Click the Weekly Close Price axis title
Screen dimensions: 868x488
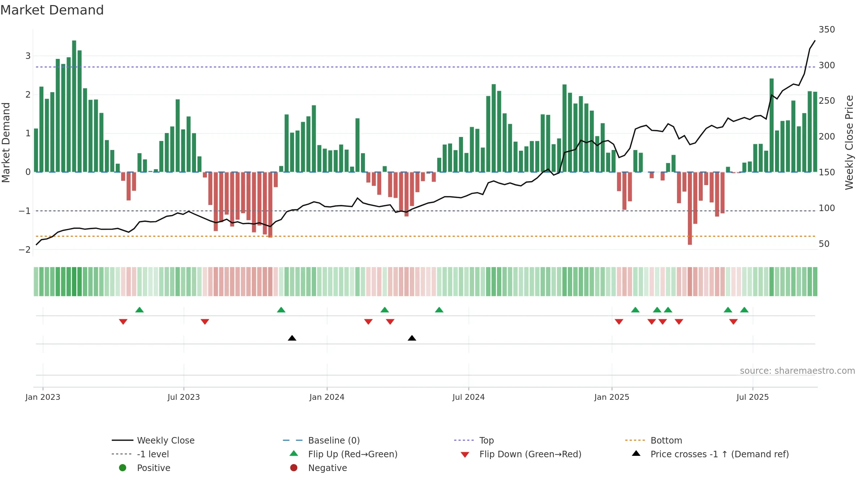click(849, 142)
